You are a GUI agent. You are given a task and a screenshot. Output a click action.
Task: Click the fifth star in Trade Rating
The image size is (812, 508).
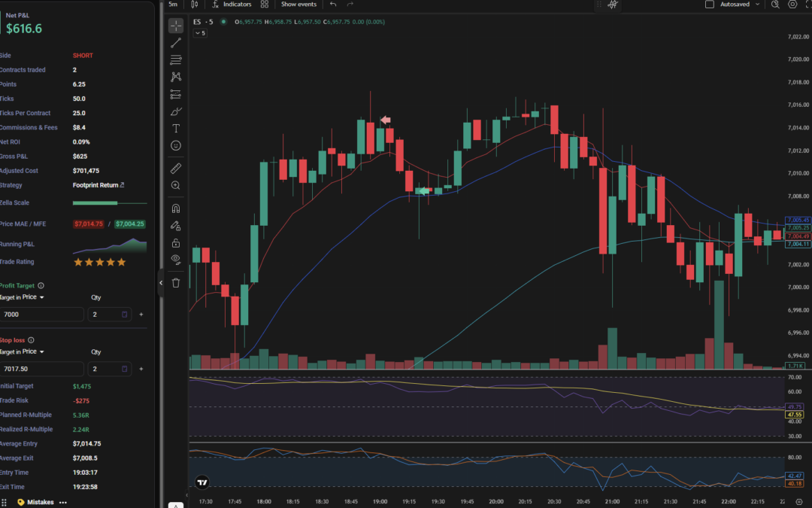click(122, 262)
